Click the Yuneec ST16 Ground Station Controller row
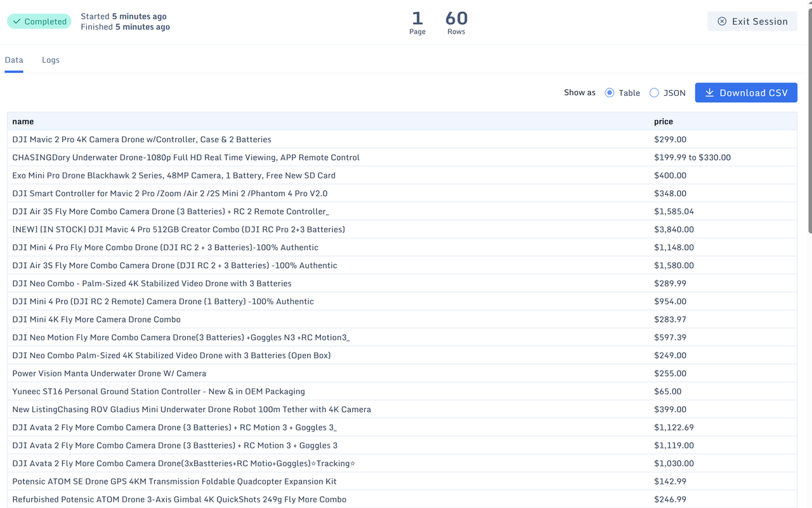The height and width of the screenshot is (508, 812). (x=159, y=392)
